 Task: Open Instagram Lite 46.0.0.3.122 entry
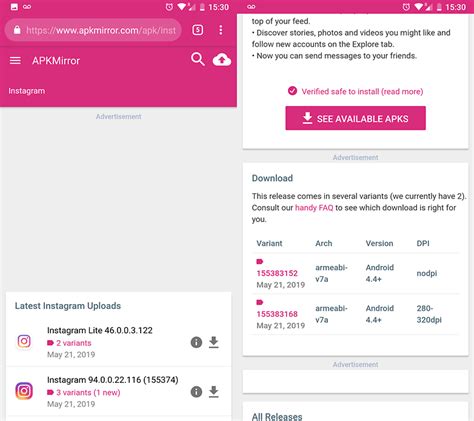(x=100, y=330)
